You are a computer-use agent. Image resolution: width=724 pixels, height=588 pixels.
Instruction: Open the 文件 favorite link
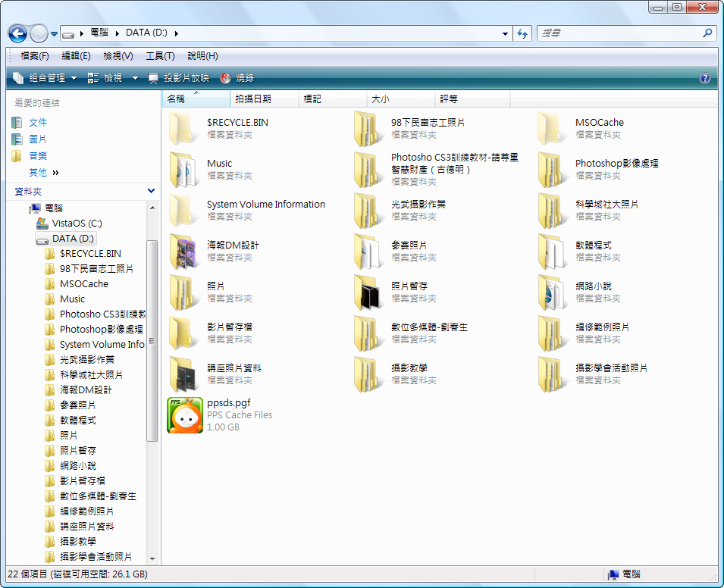(37, 123)
